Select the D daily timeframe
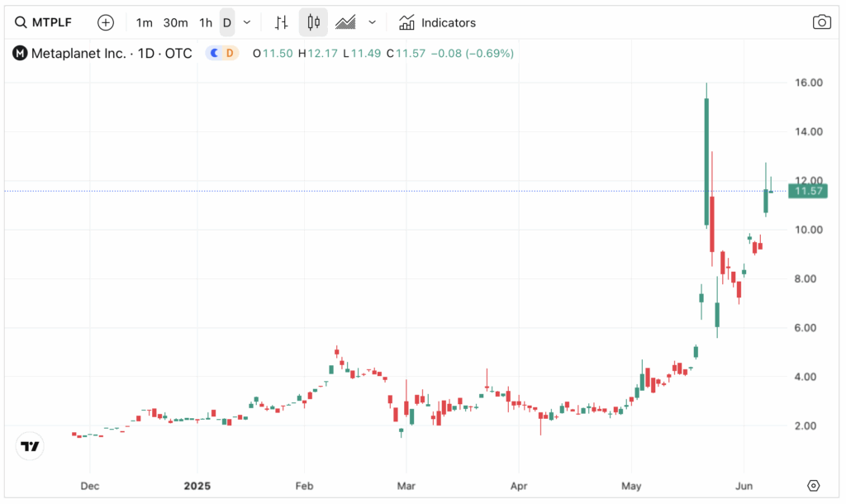The height and width of the screenshot is (504, 846). (x=227, y=22)
